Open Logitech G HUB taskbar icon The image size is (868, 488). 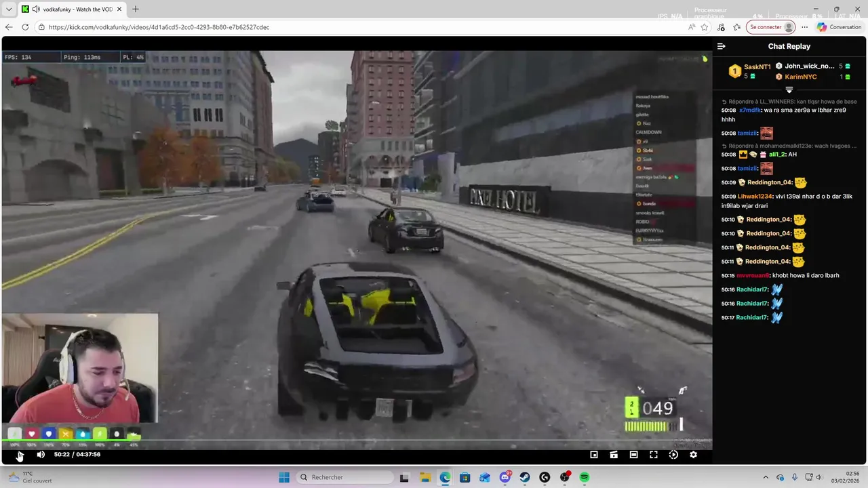(545, 477)
